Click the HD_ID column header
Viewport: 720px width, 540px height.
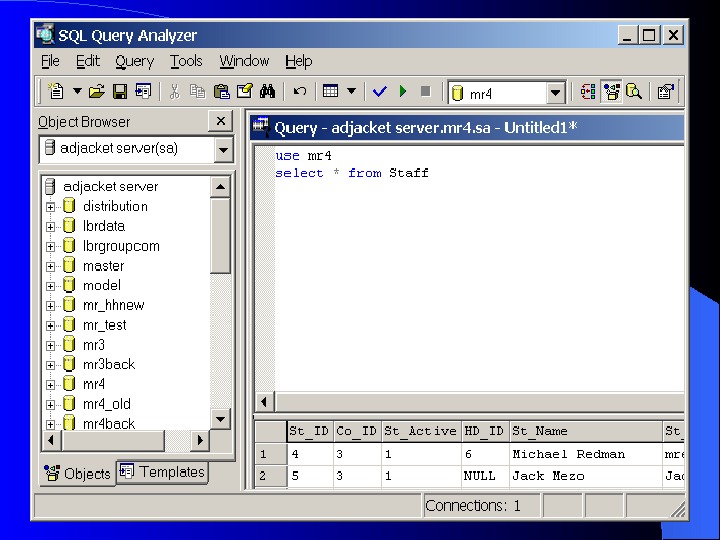[x=485, y=431]
